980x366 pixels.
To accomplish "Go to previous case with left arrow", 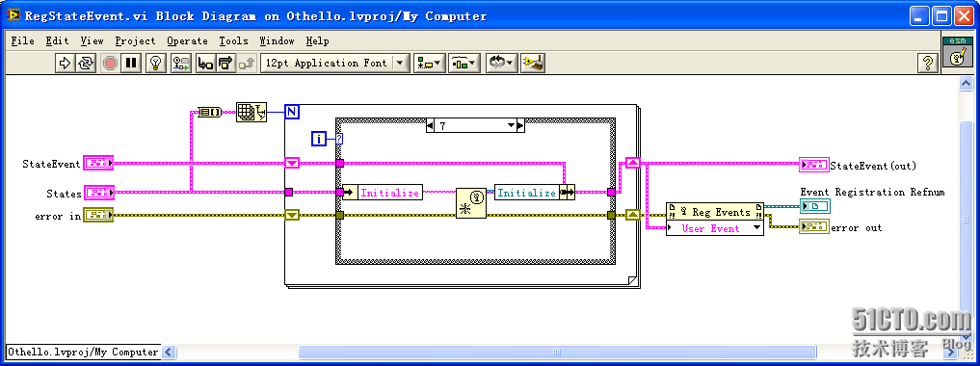I will point(430,126).
